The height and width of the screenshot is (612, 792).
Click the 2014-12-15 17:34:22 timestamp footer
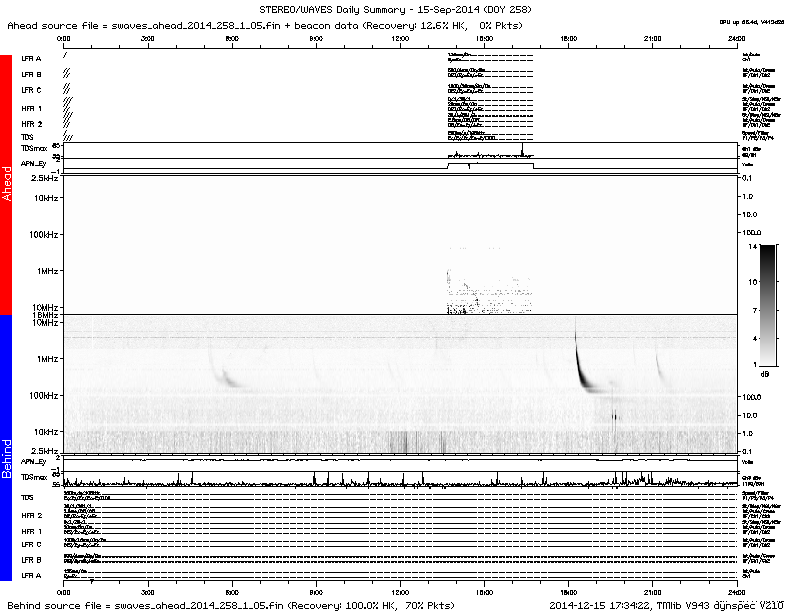(667, 605)
